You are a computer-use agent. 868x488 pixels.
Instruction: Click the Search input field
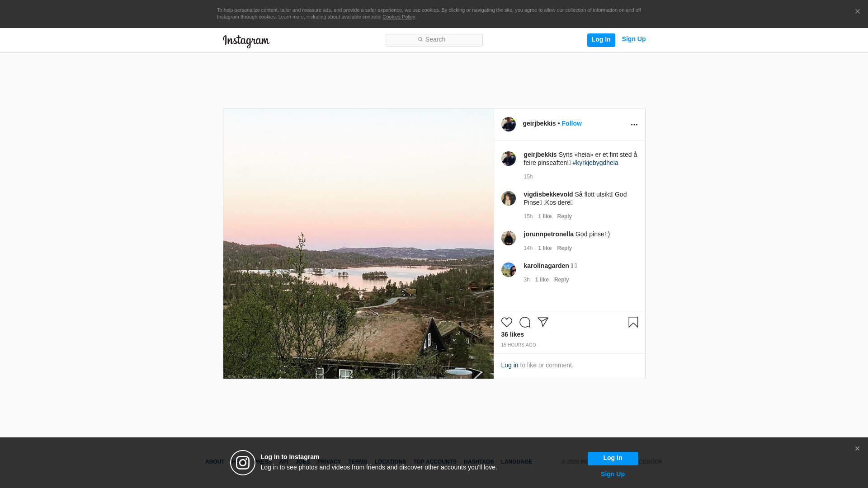434,40
